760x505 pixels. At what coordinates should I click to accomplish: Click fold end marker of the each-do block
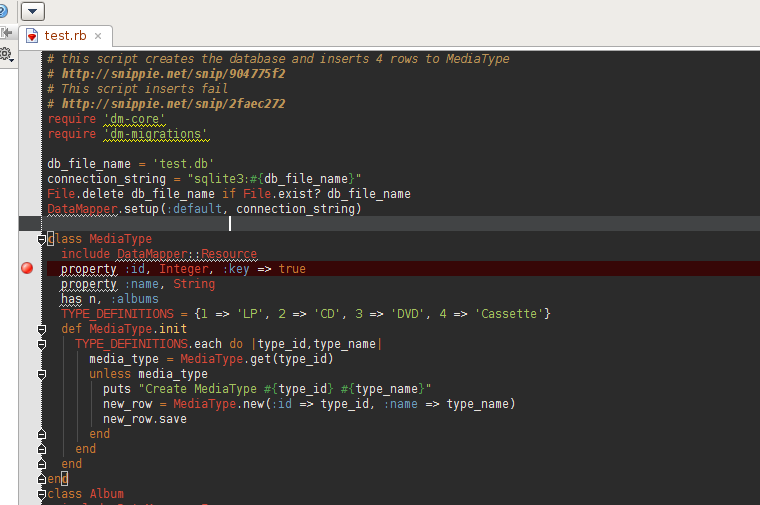pyautogui.click(x=42, y=449)
